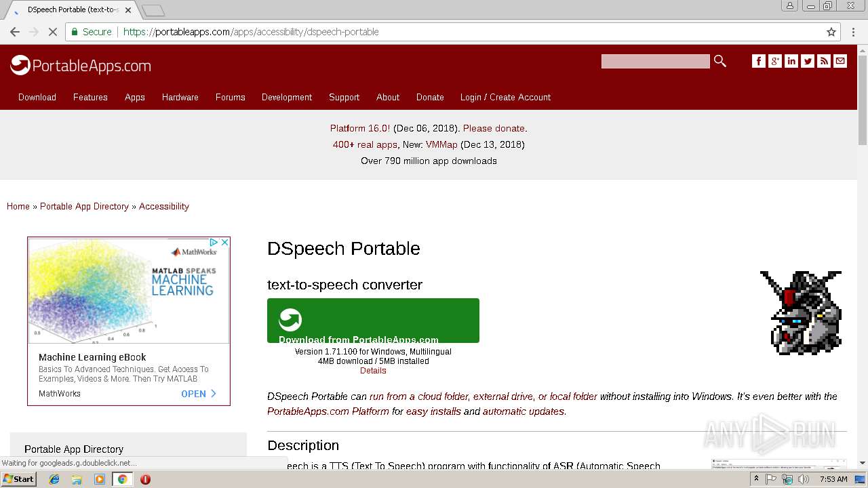The image size is (868, 488).
Task: Click the Machine Learning eBook ad title
Action: [x=92, y=357]
